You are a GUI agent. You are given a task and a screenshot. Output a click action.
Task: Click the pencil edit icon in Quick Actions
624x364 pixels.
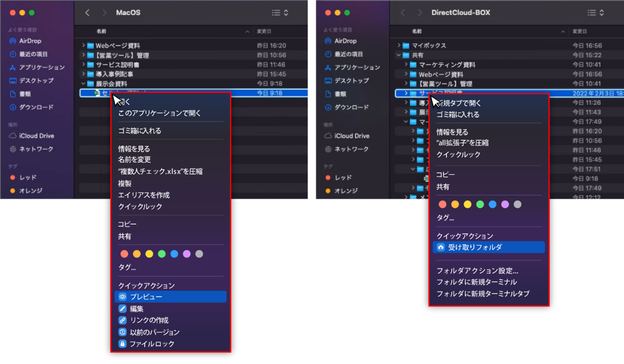pos(123,309)
